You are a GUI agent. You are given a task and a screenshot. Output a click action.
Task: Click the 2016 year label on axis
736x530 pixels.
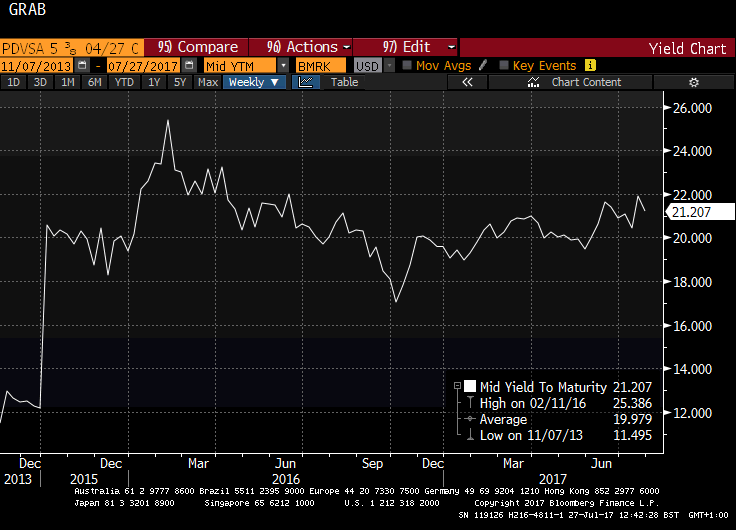pos(286,479)
